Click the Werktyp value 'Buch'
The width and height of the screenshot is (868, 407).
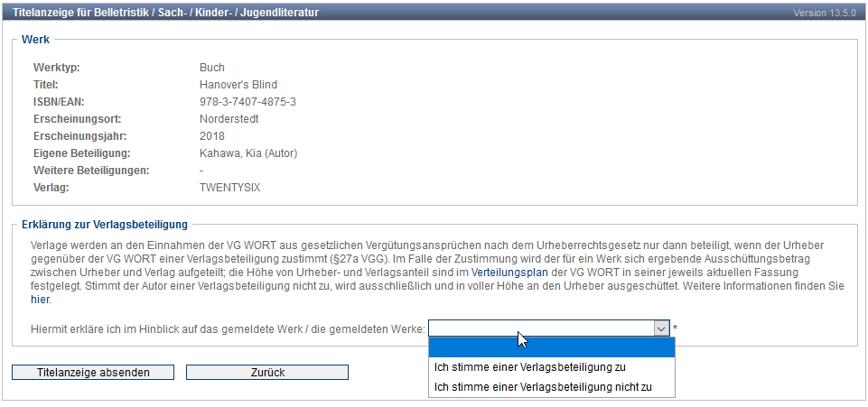[x=212, y=68]
